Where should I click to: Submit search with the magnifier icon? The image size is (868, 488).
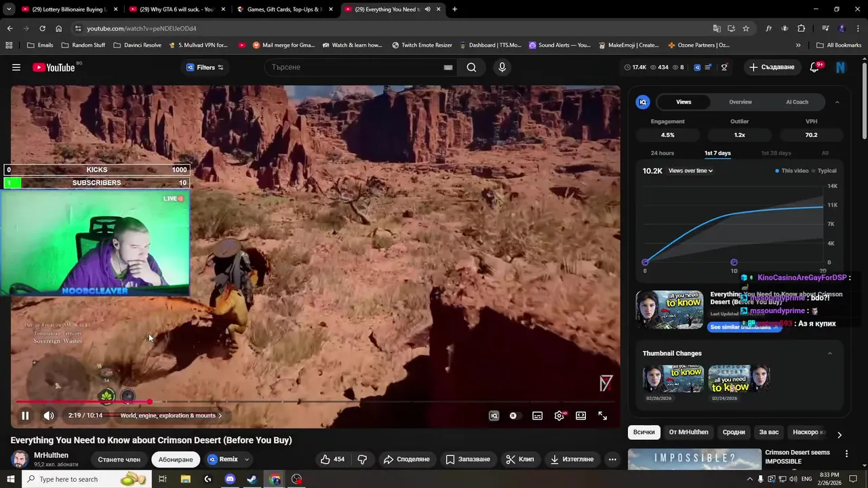tap(471, 67)
